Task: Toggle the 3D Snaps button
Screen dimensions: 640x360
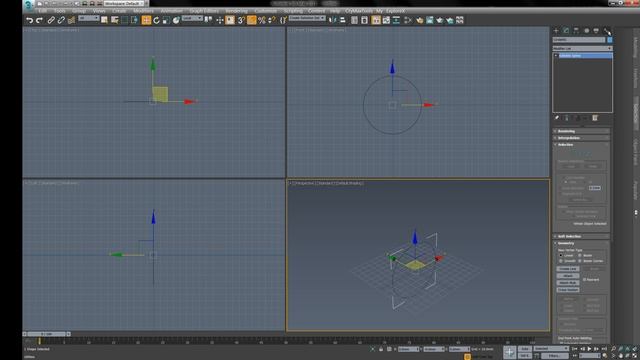Action: tap(241, 20)
